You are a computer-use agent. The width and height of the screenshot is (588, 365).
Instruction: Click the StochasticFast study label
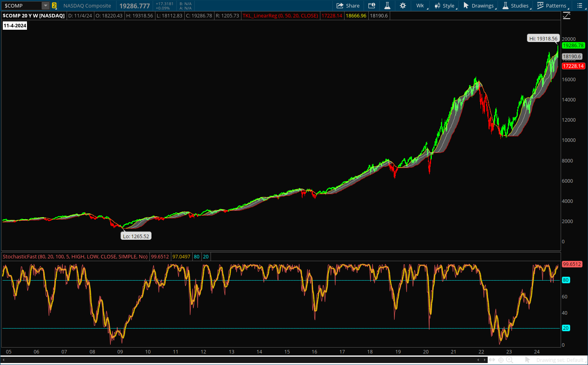click(x=75, y=256)
